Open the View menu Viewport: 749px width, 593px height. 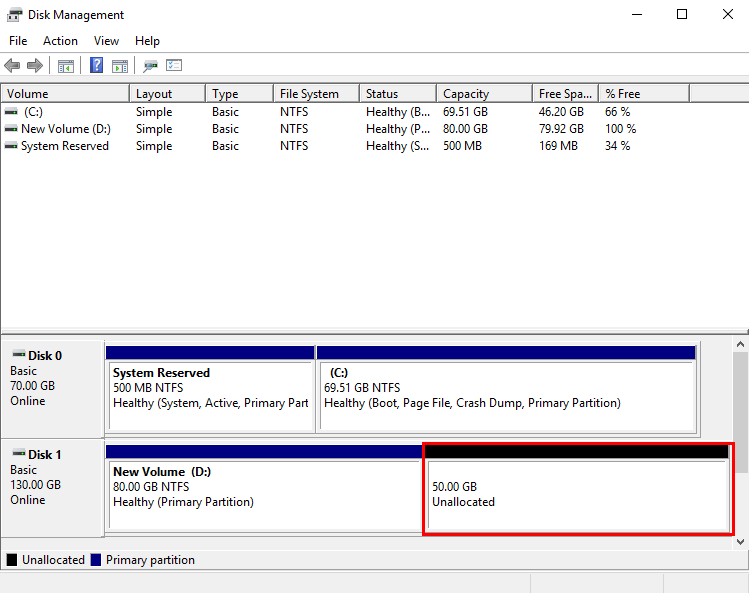click(106, 41)
